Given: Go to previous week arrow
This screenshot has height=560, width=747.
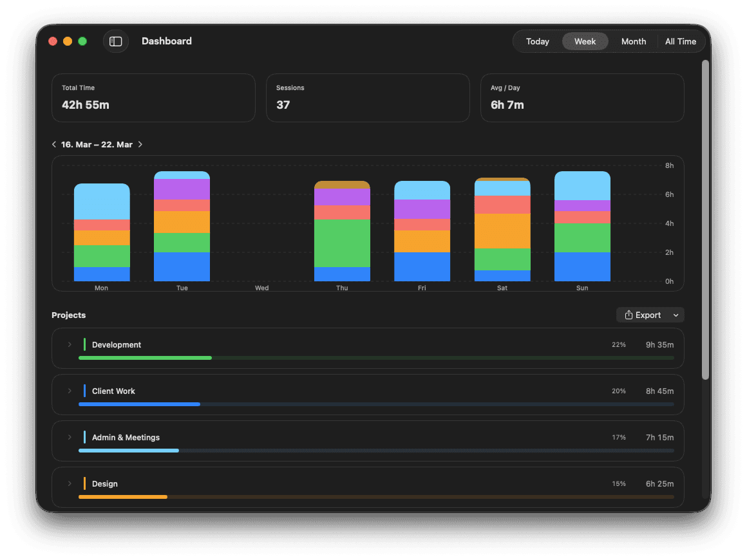Looking at the screenshot, I should click(54, 145).
